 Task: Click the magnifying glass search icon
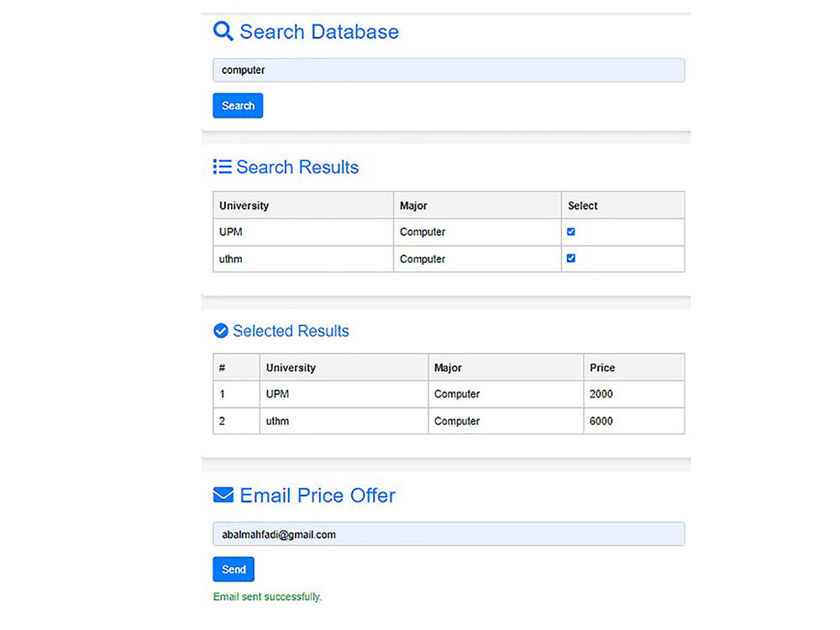point(223,30)
